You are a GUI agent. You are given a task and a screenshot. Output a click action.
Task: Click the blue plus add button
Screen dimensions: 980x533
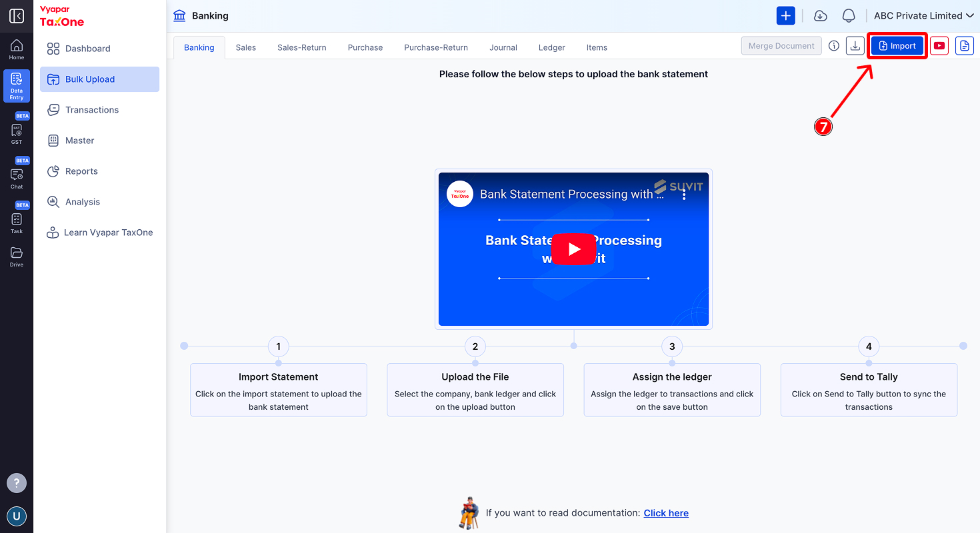tap(786, 16)
